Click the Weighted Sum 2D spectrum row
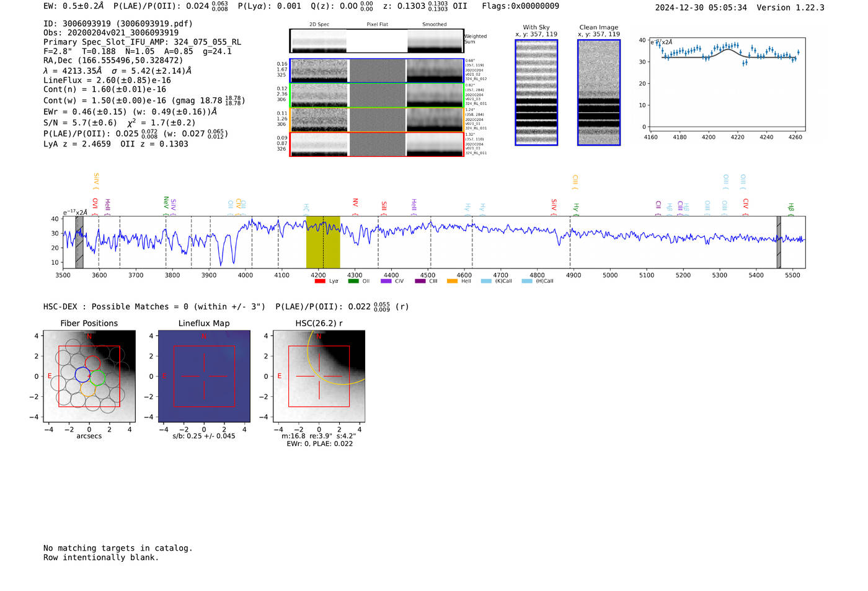The height and width of the screenshot is (591, 868). tap(377, 41)
